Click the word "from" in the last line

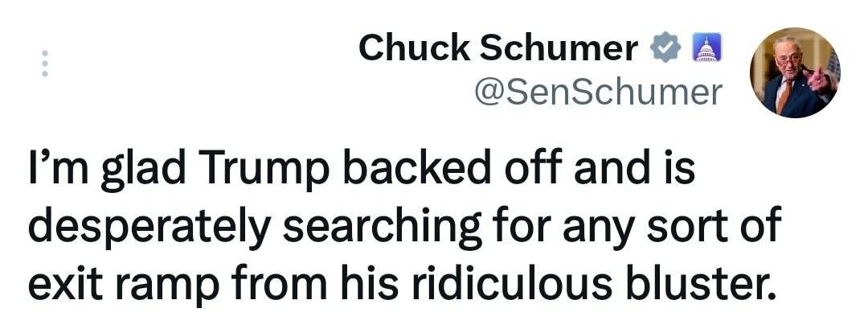click(264, 282)
